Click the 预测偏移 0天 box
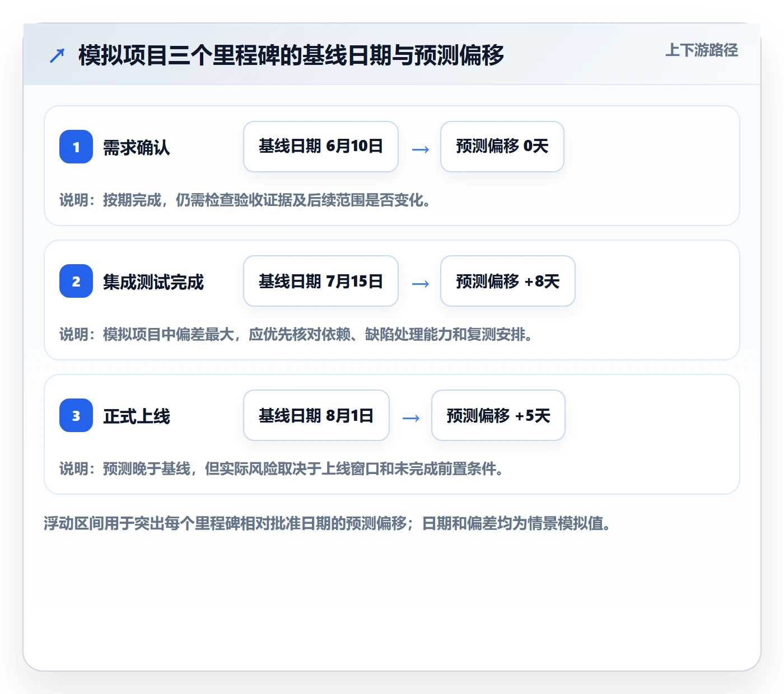The width and height of the screenshot is (784, 694). tap(502, 147)
